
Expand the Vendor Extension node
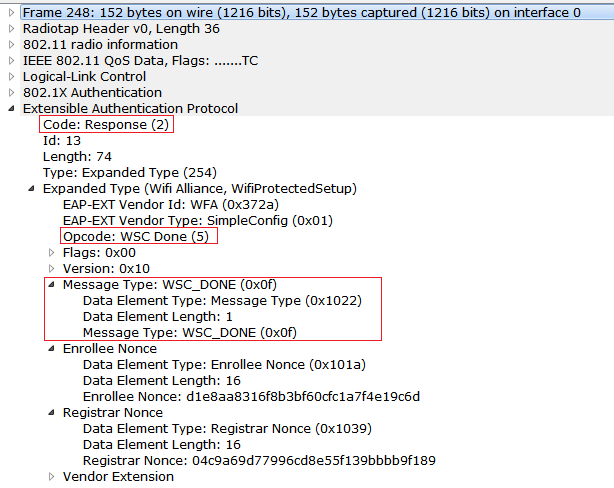pyautogui.click(x=52, y=477)
